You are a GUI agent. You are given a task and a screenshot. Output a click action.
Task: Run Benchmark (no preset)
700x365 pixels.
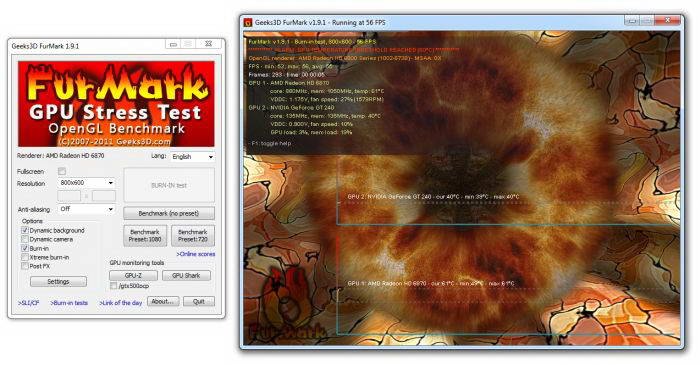point(169,213)
